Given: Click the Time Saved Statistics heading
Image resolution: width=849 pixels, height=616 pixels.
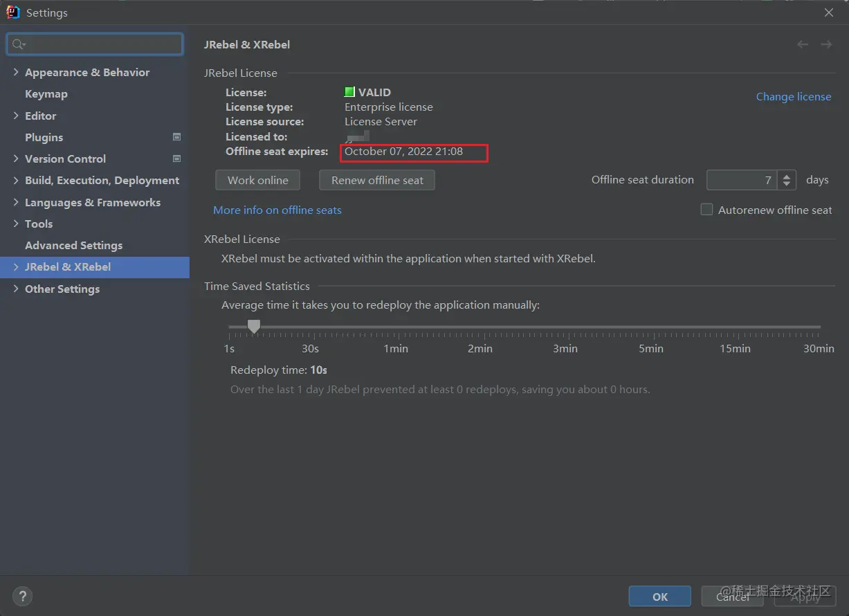Looking at the screenshot, I should click(257, 286).
